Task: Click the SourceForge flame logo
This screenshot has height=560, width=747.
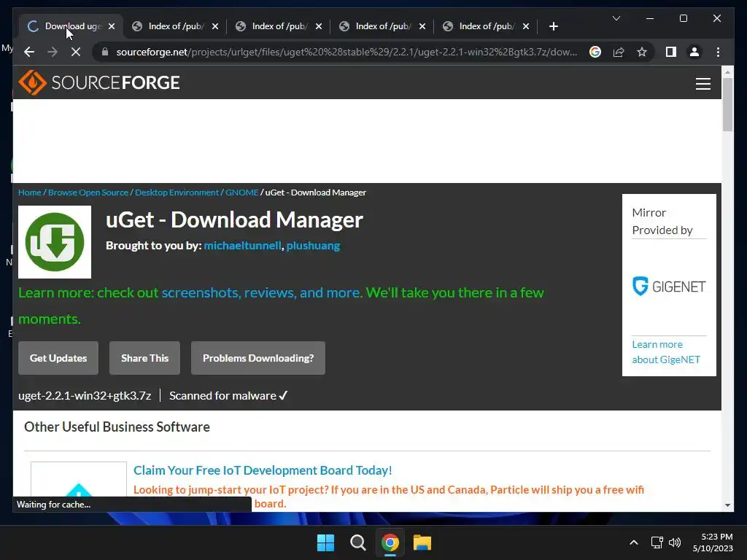Action: tap(32, 82)
